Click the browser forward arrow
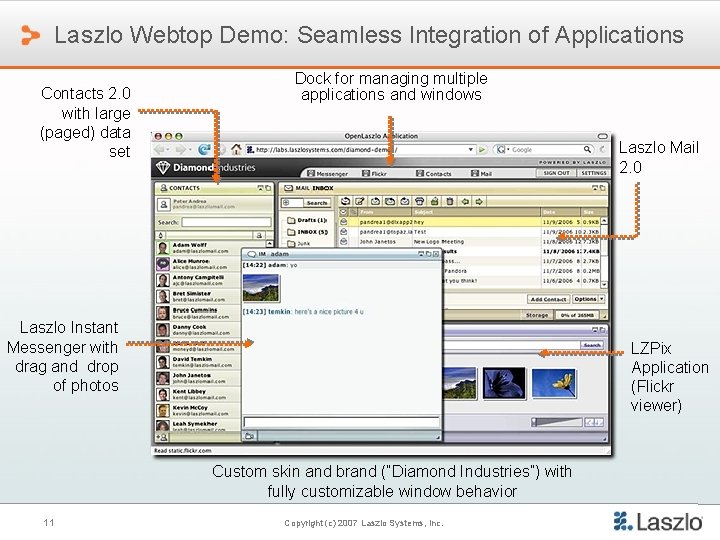 tap(180, 150)
